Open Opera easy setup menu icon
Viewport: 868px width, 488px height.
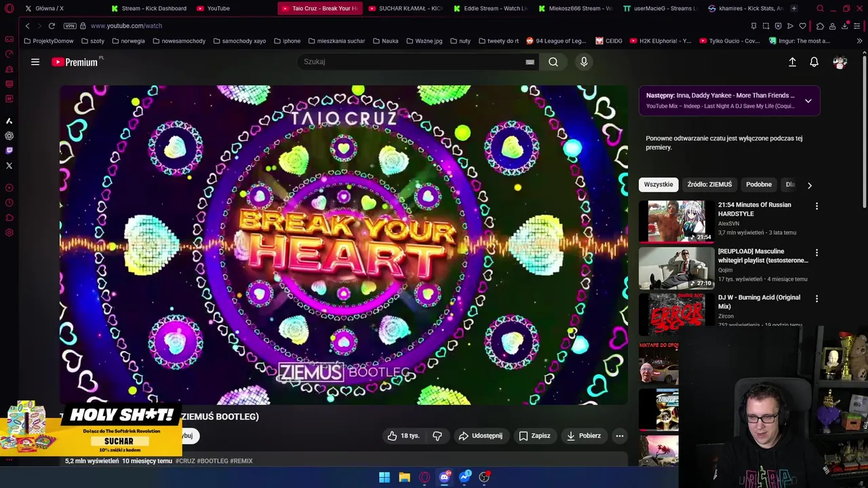pos(857,26)
